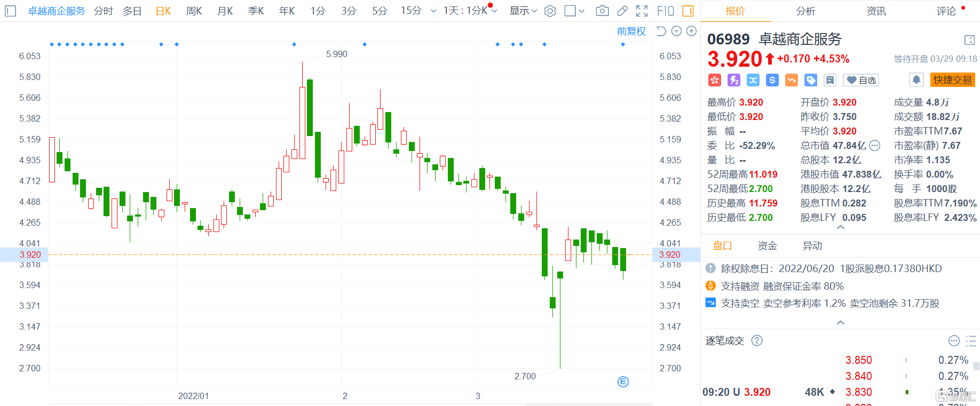Activate the drawing pencil tool
Image resolution: width=980 pixels, height=406 pixels.
point(622,11)
